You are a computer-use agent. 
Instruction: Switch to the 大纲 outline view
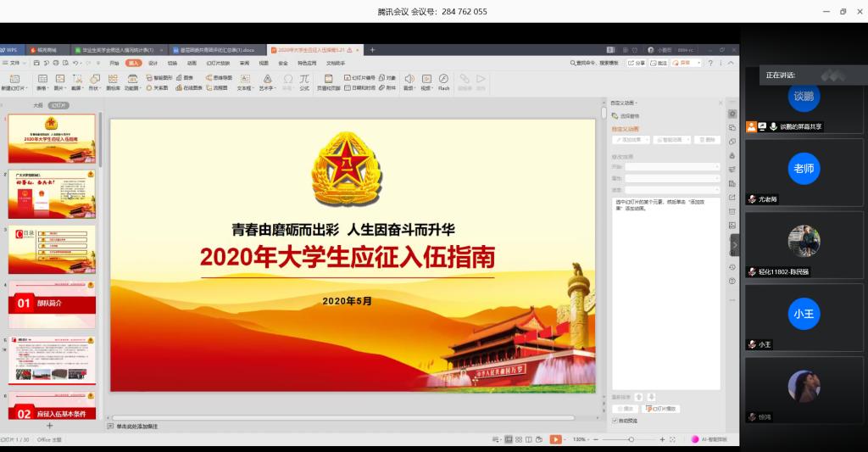37,105
